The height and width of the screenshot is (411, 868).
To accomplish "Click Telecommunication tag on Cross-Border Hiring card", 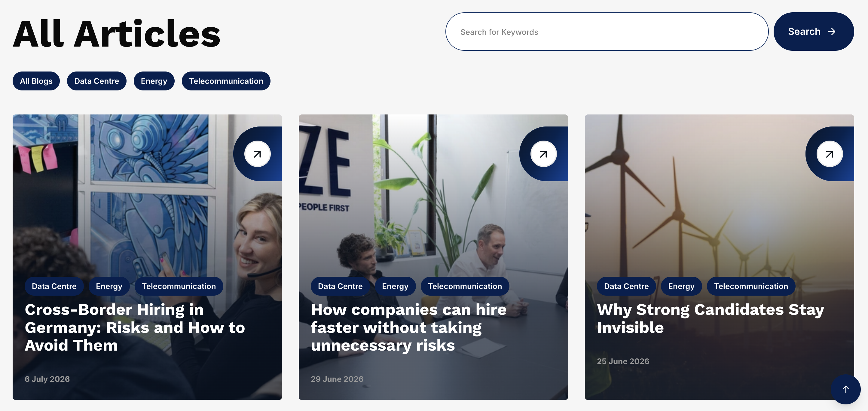I will pos(179,286).
